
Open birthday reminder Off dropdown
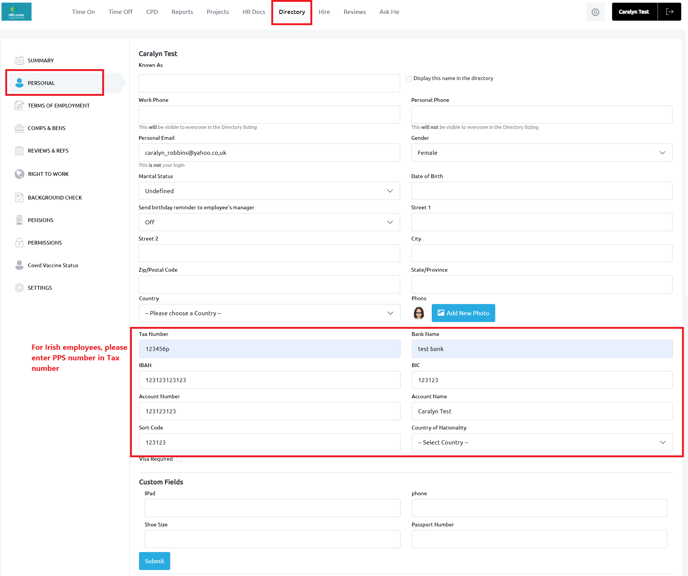tap(269, 222)
